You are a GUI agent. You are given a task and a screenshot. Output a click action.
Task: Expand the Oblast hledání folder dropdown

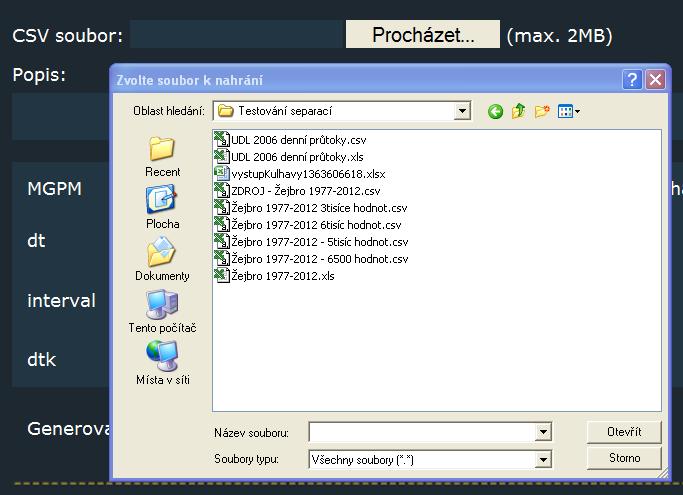462,111
